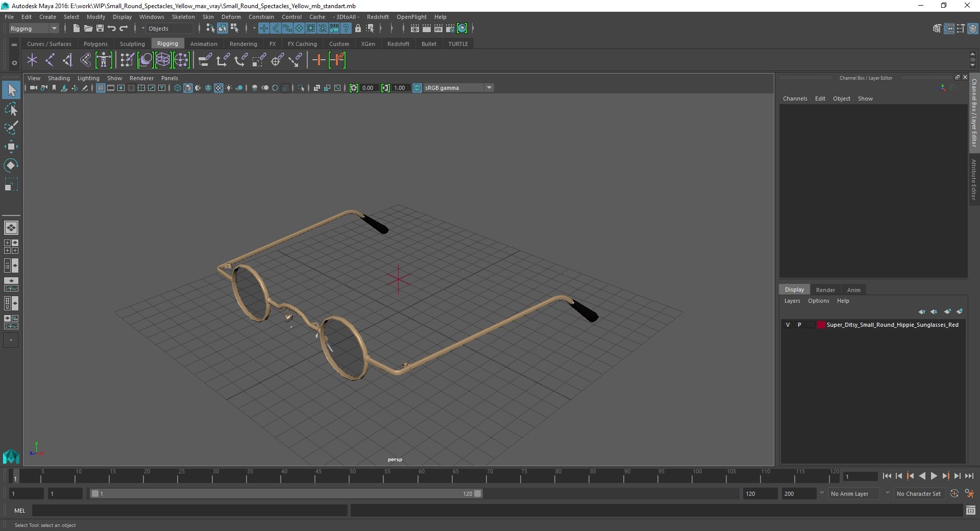The height and width of the screenshot is (531, 980).
Task: Play forward with the play button
Action: (x=934, y=476)
